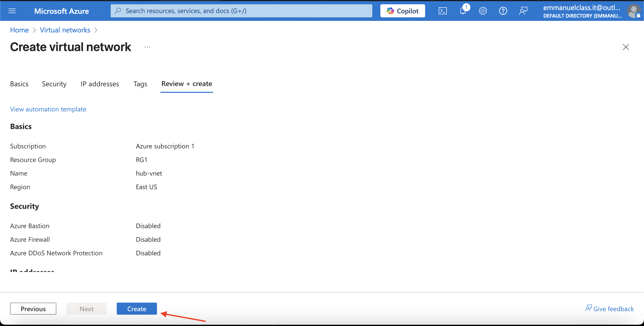
Task: Click the account email directory label
Action: point(582,11)
